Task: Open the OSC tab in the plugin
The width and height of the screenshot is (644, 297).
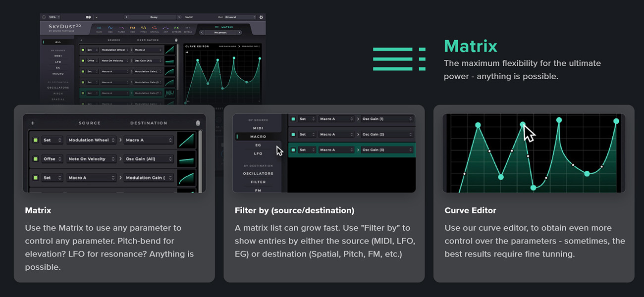Action: pos(110,30)
